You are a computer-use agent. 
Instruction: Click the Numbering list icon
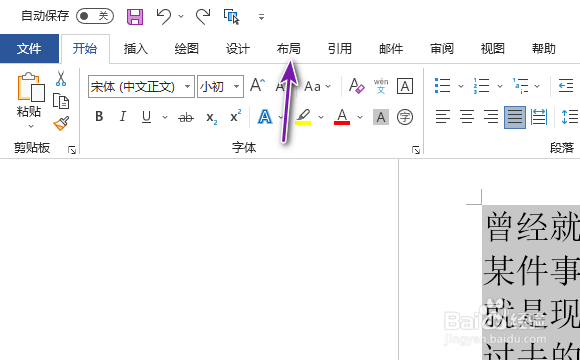point(482,85)
